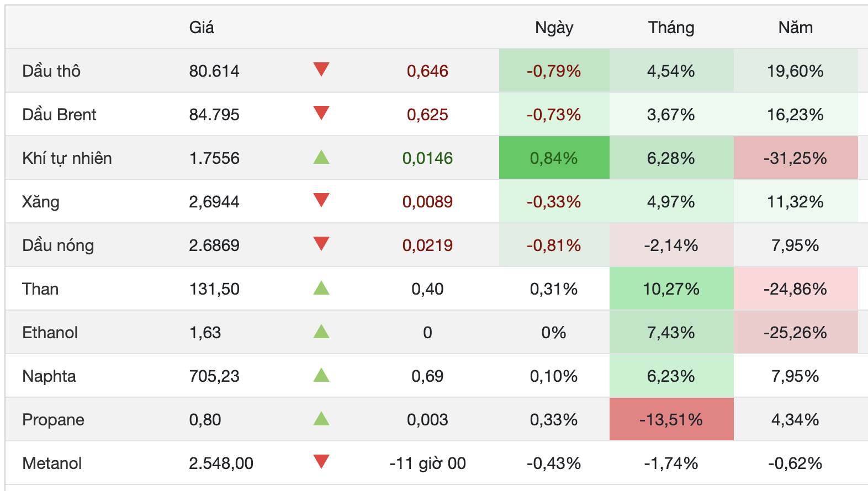Open the Ethanol commodity link

click(x=50, y=333)
